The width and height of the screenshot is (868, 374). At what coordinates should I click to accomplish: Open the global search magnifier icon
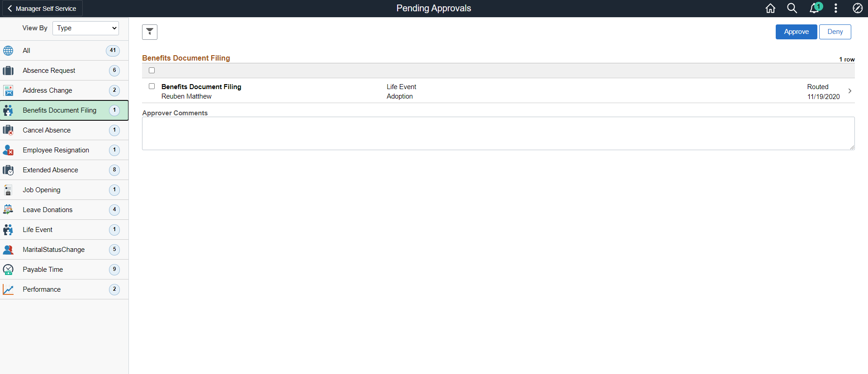click(792, 8)
